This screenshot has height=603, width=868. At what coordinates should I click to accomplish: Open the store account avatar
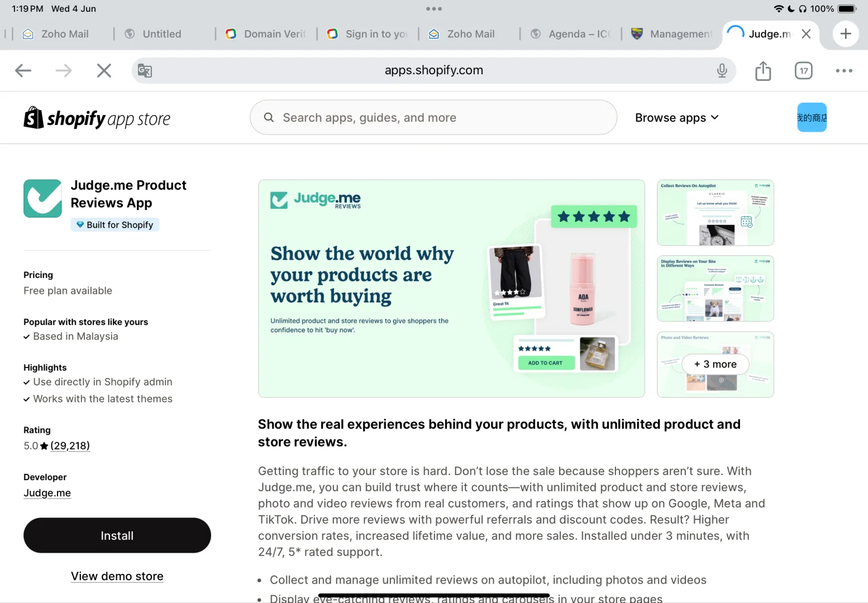click(x=812, y=117)
